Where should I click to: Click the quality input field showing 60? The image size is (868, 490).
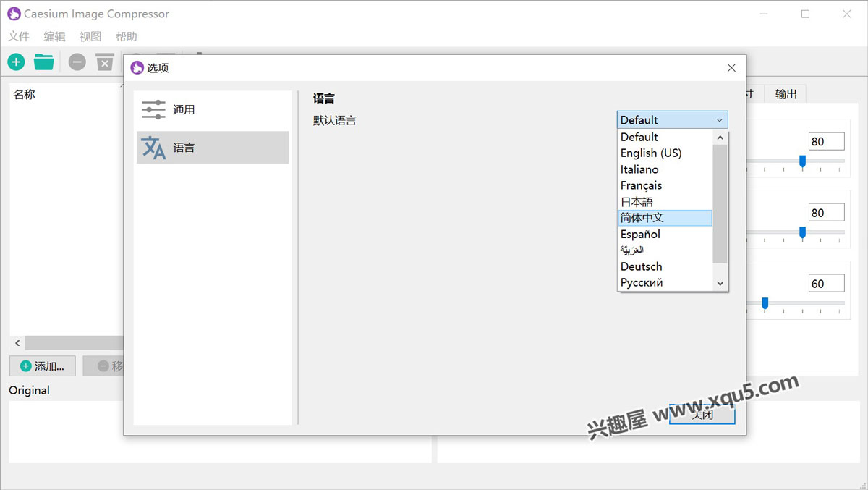pyautogui.click(x=826, y=284)
